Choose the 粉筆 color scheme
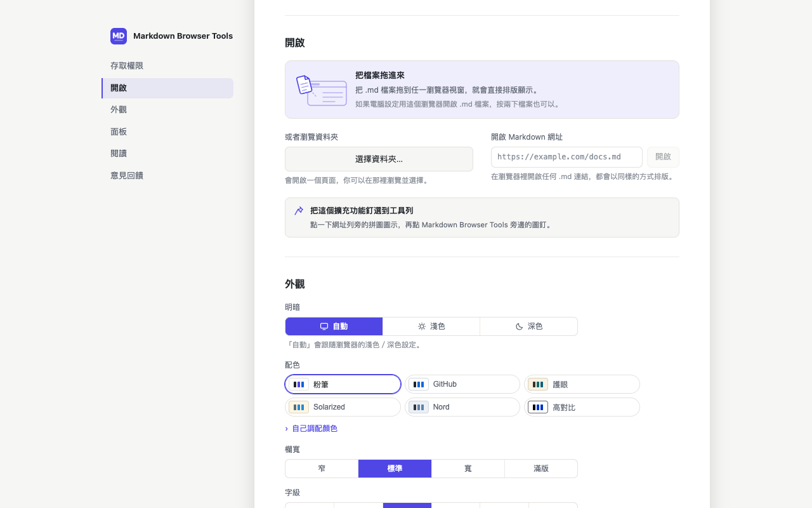 tap(343, 384)
